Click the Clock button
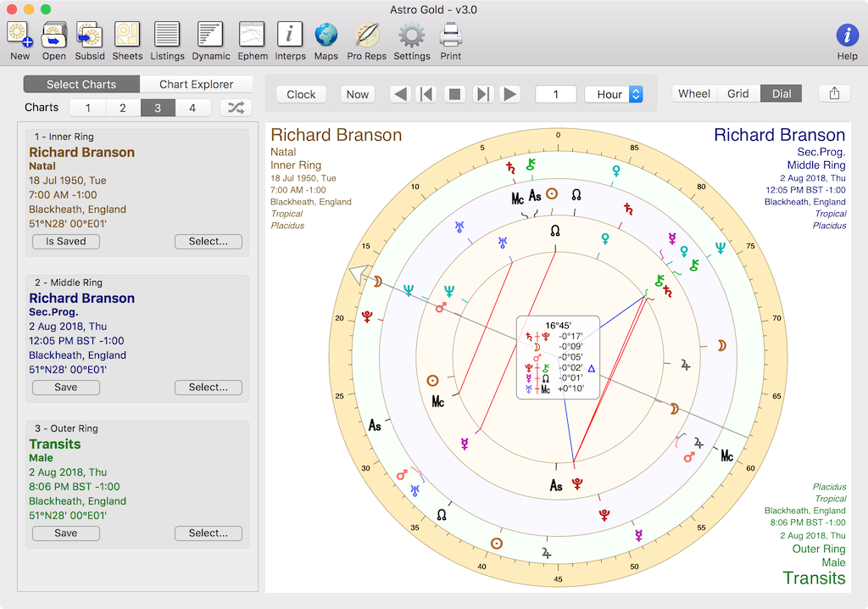The height and width of the screenshot is (609, 868). 301,94
